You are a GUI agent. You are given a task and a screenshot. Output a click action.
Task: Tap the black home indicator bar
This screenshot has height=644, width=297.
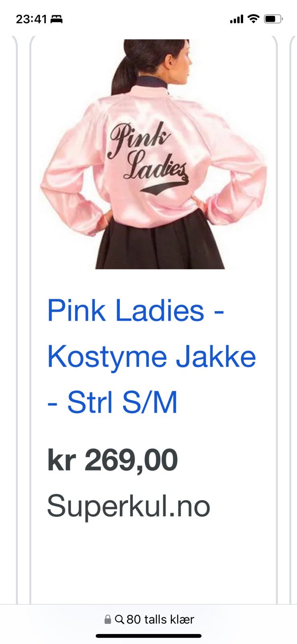point(148,636)
